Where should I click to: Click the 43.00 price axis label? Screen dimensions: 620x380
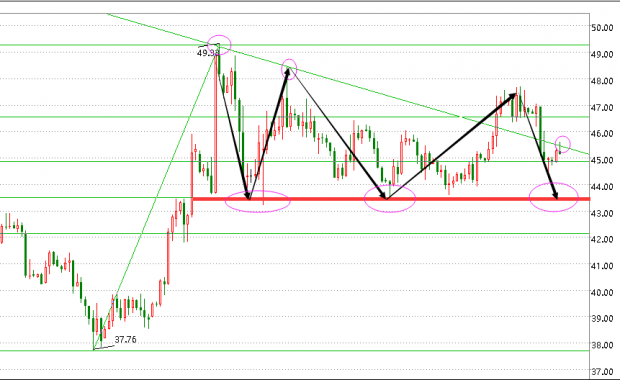click(602, 213)
